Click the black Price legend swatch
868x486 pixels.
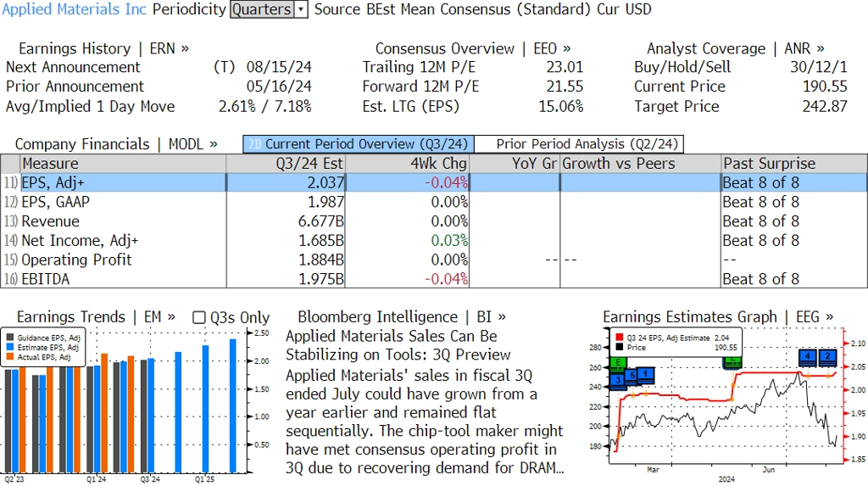coord(620,348)
